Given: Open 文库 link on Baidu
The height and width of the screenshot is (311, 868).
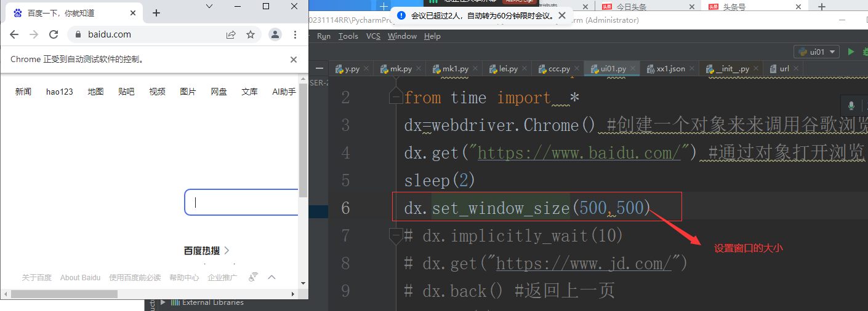Looking at the screenshot, I should tap(249, 92).
